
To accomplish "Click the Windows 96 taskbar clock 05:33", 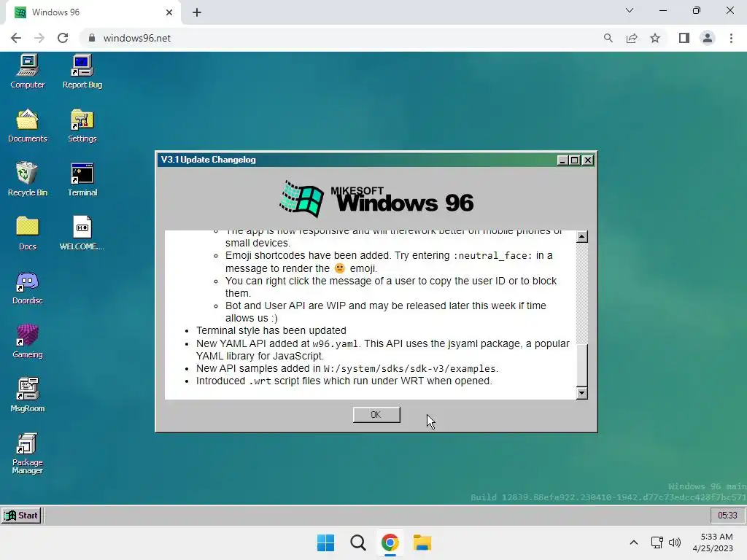I will click(727, 516).
